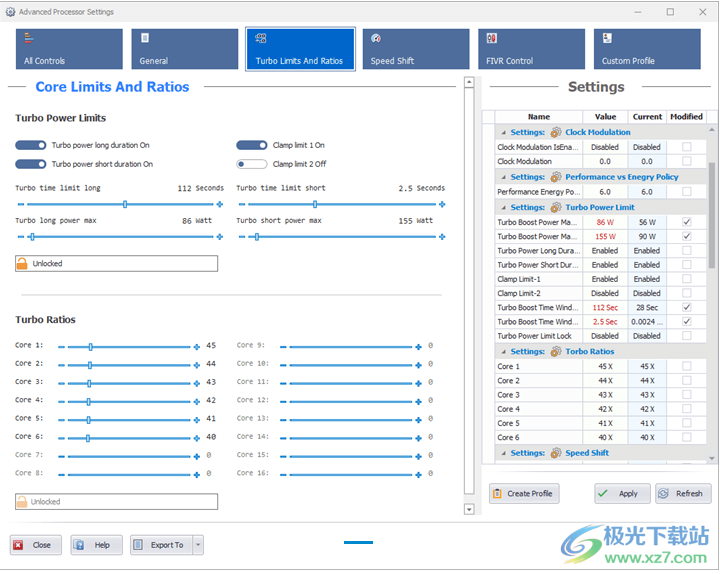Screen dimensions: 720x574
Task: Click the Core 5 ratio slider handle
Action: coord(88,420)
